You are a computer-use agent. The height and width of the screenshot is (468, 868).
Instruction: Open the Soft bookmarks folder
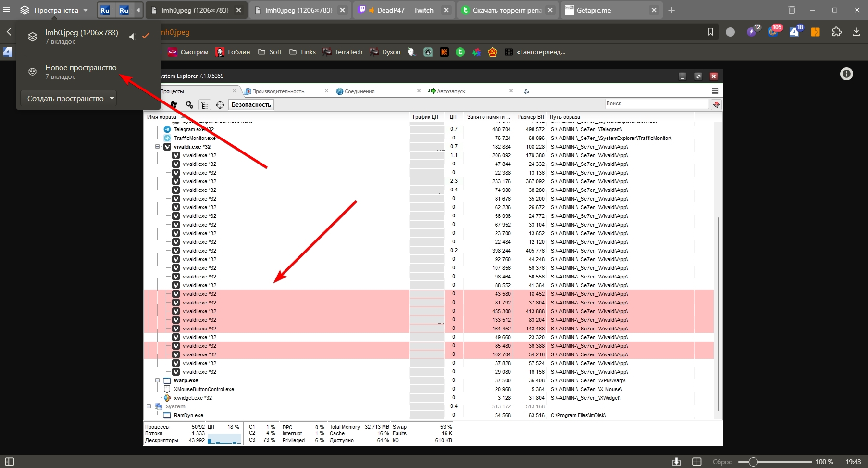[270, 52]
